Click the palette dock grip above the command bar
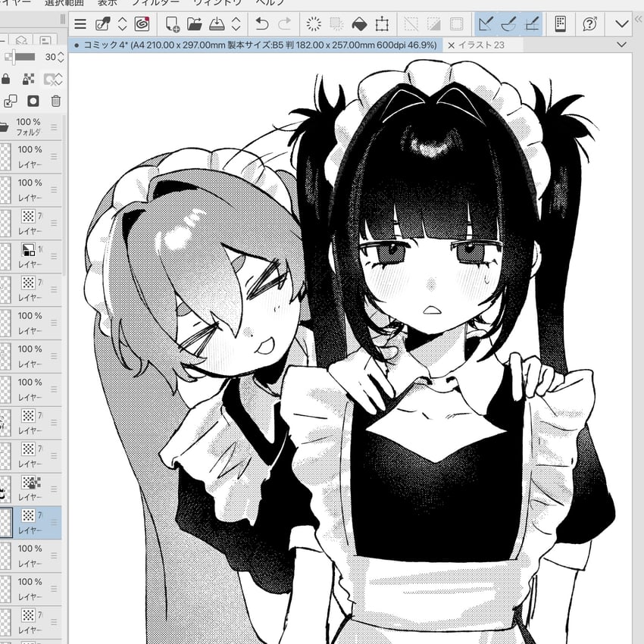This screenshot has width=644, height=644. pos(63,19)
